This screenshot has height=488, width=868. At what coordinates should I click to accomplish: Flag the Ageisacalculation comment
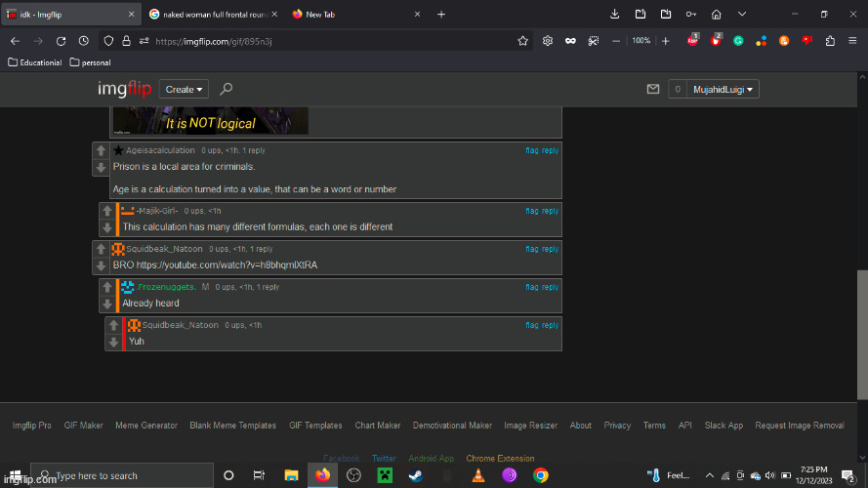click(531, 150)
